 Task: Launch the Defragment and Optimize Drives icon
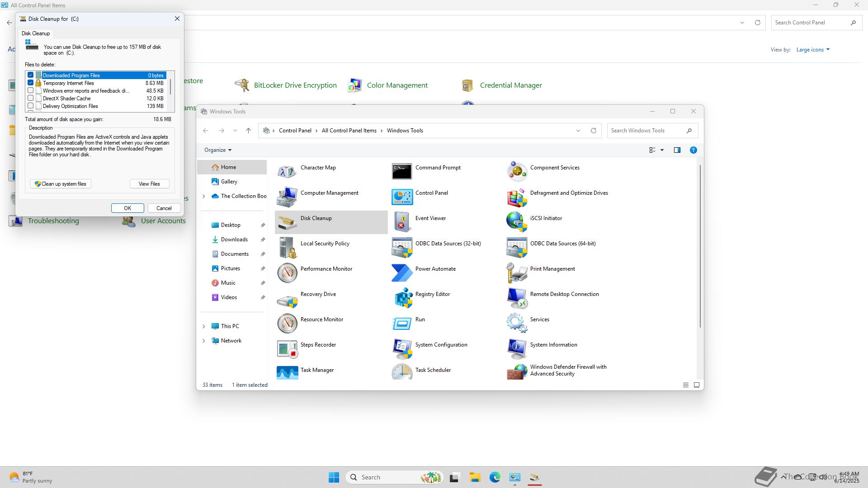coord(517,197)
